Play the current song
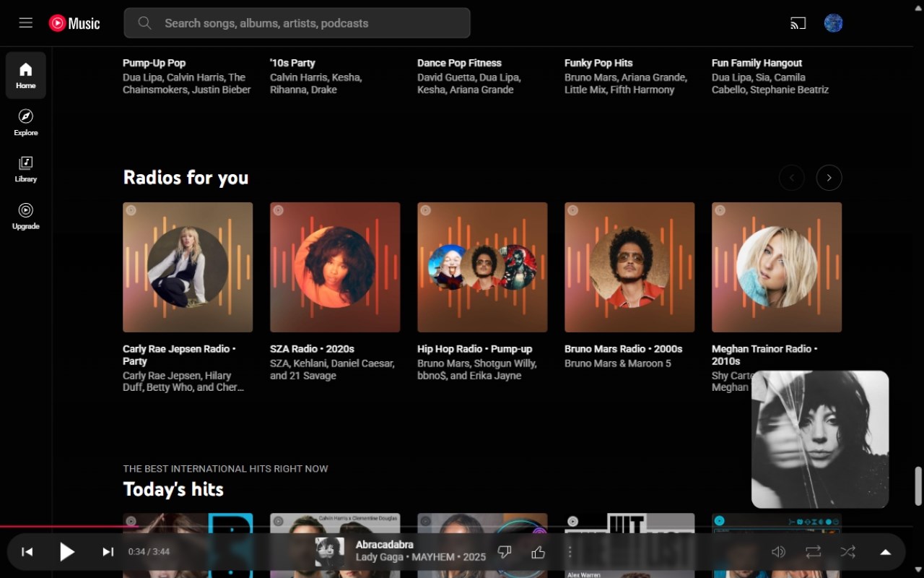924x578 pixels. coord(66,552)
